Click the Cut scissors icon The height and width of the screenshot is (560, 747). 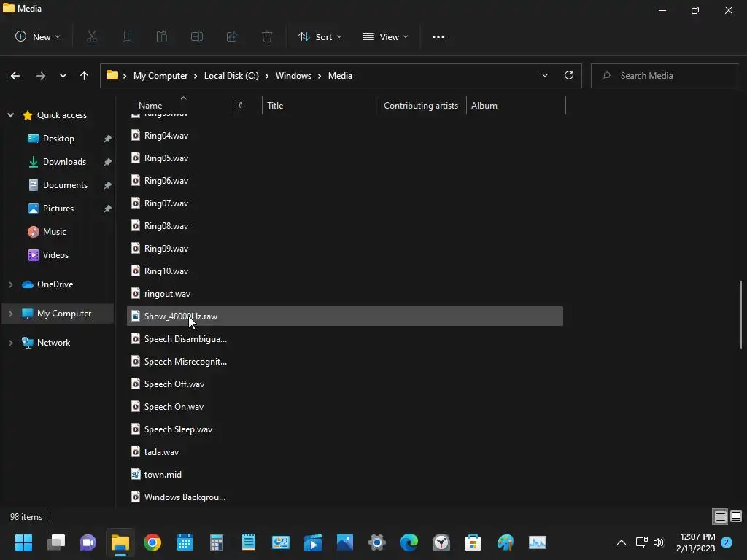[92, 36]
